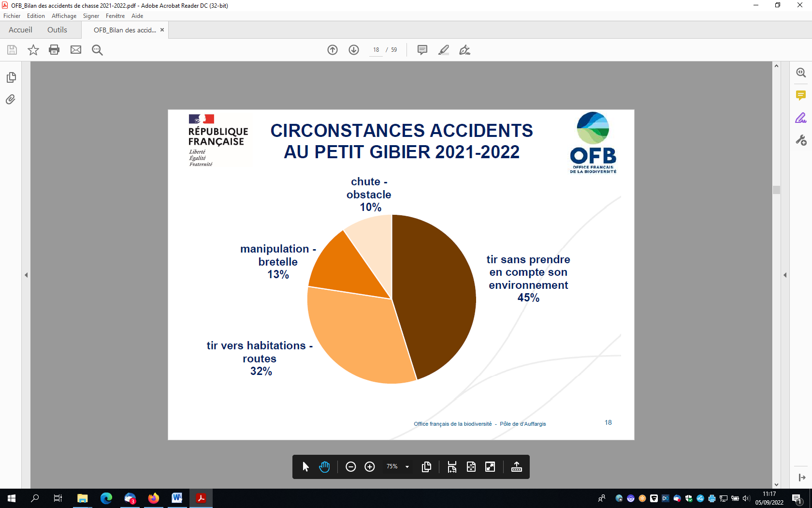812x508 pixels.
Task: Toggle full screen mode
Action: click(490, 467)
